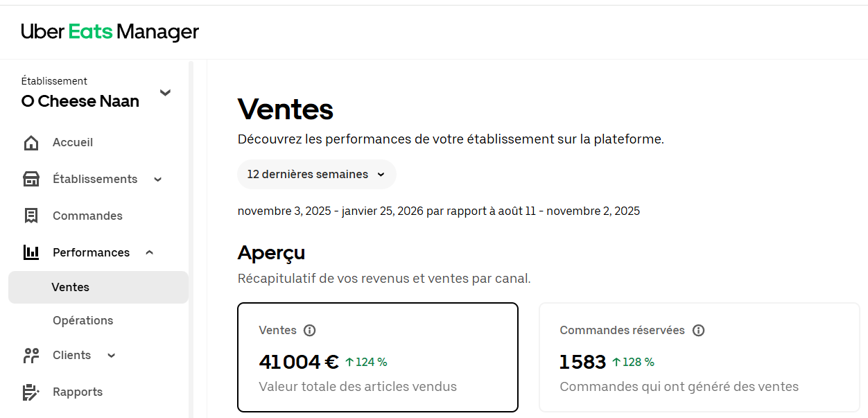Select the Ventes 41 004 € overview card

(x=378, y=357)
